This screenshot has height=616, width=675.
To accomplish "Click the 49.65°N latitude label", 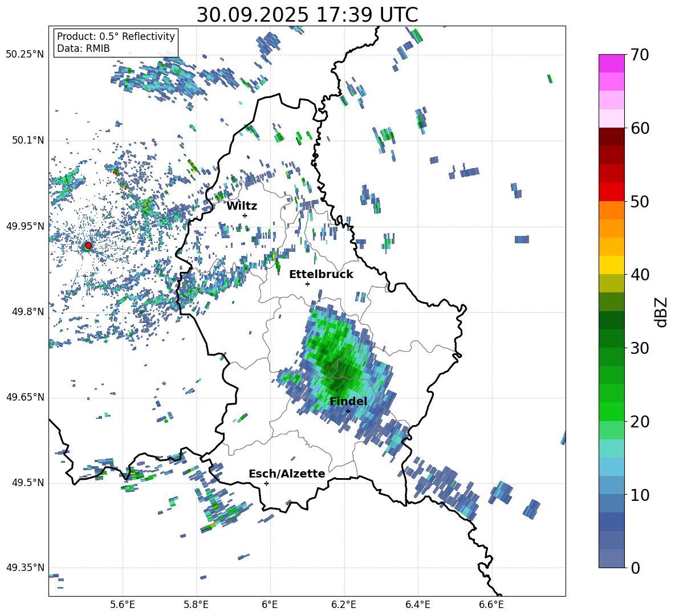I will [25, 397].
